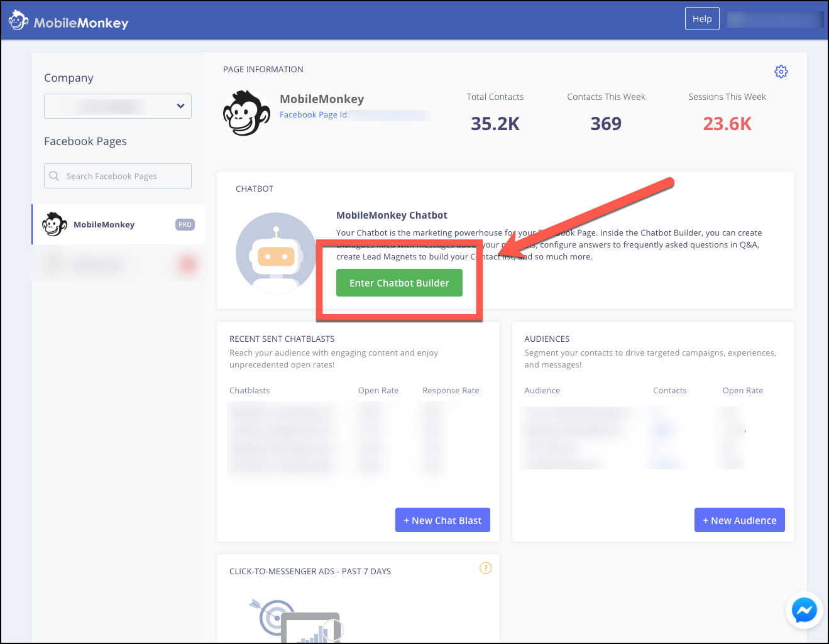Click the chatbot robot avatar
Screen dimensions: 829x644
[x=276, y=253]
